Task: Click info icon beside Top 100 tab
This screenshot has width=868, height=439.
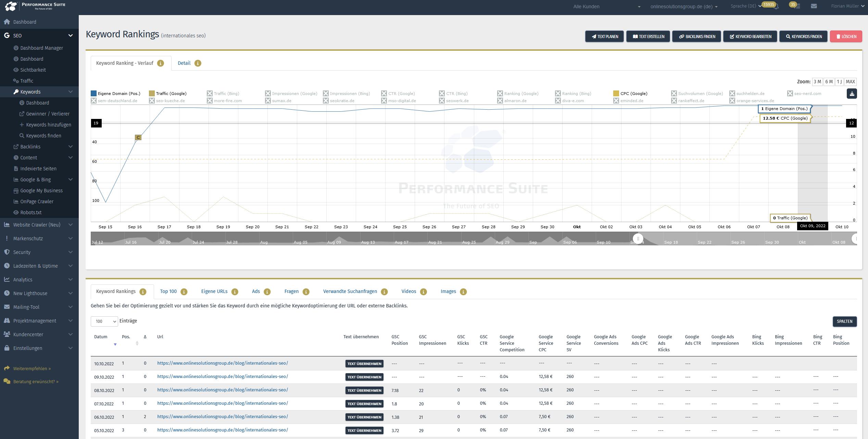Action: coord(184,292)
